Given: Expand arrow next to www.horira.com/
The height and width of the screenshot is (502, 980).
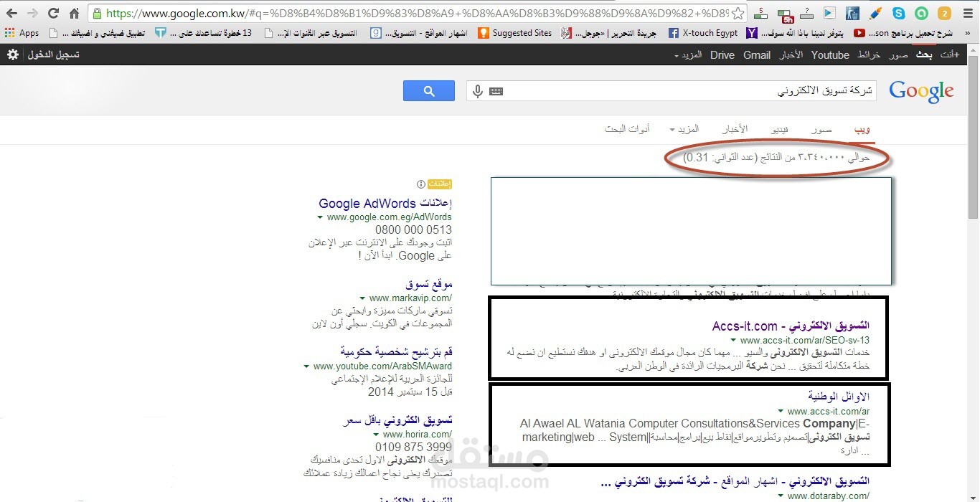Looking at the screenshot, I should 377,435.
